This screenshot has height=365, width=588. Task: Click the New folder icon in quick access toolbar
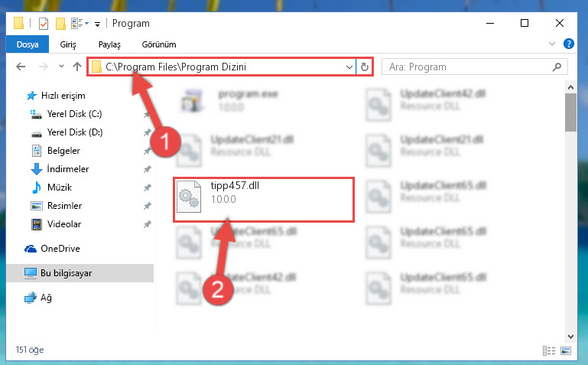(60, 24)
